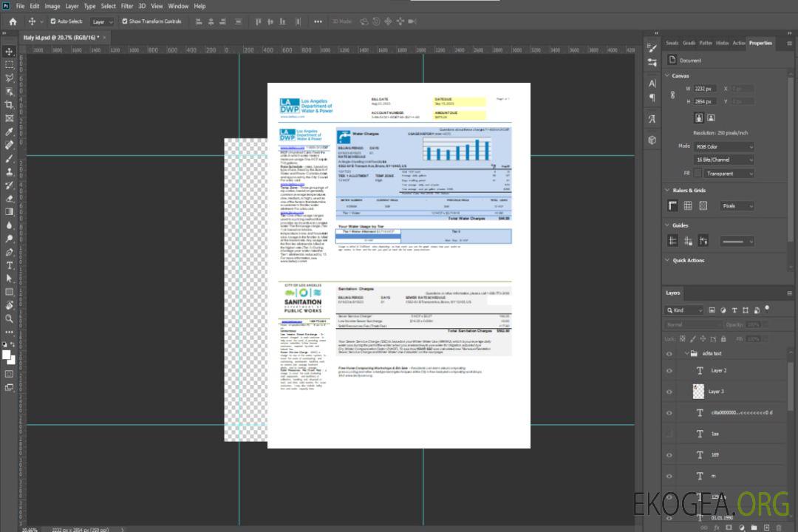
Task: Filter layers by type layers icon
Action: pos(734,310)
